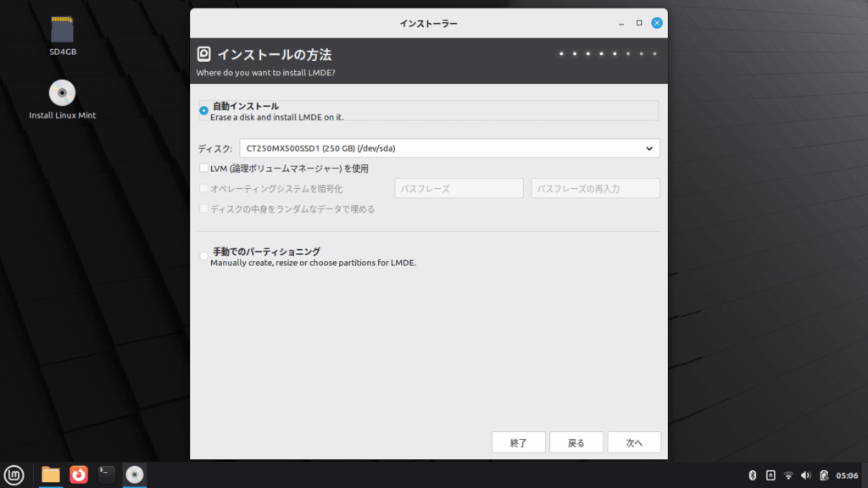Open the terminal from the taskbar
868x488 pixels.
(106, 474)
